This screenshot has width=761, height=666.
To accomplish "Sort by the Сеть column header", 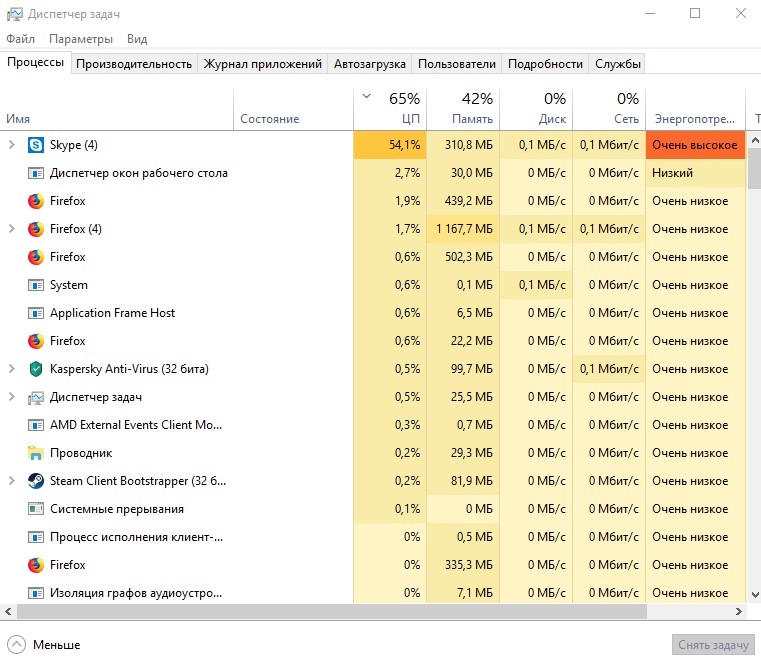I will click(x=609, y=109).
